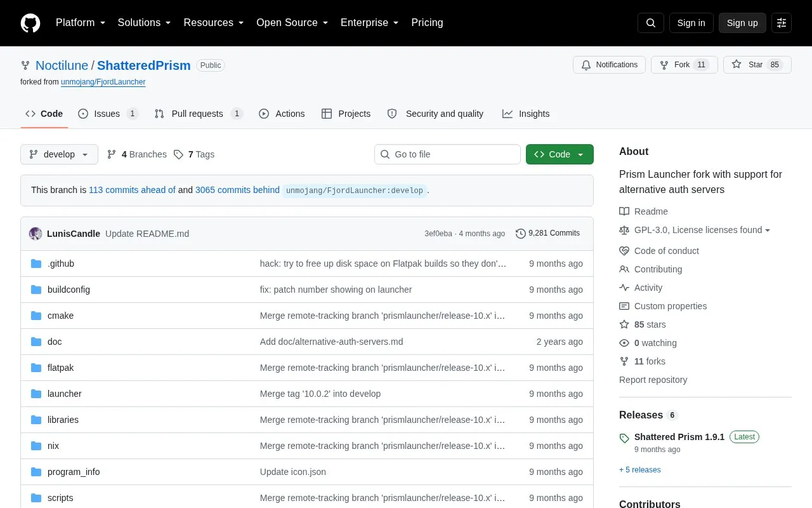Open commit message 'Add doc/alternative-auth-servers.md'

(331, 342)
